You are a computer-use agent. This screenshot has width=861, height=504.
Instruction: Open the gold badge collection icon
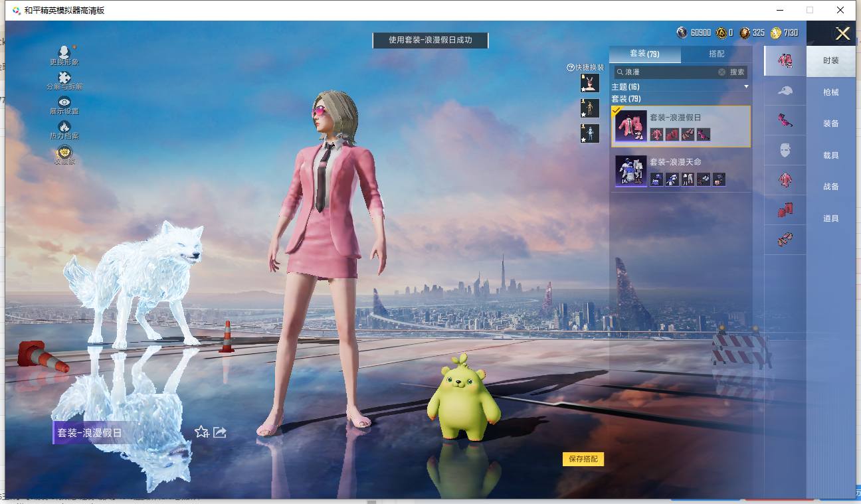pyautogui.click(x=64, y=152)
